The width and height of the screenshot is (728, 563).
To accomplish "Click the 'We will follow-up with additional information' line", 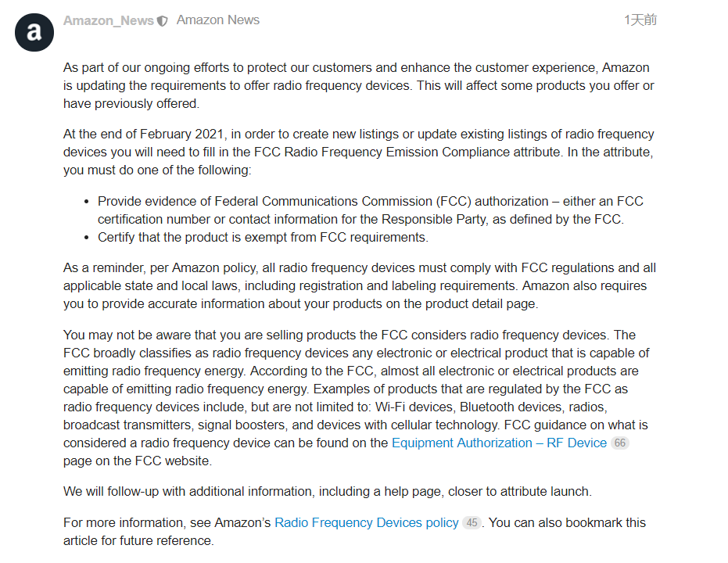I will coord(327,492).
